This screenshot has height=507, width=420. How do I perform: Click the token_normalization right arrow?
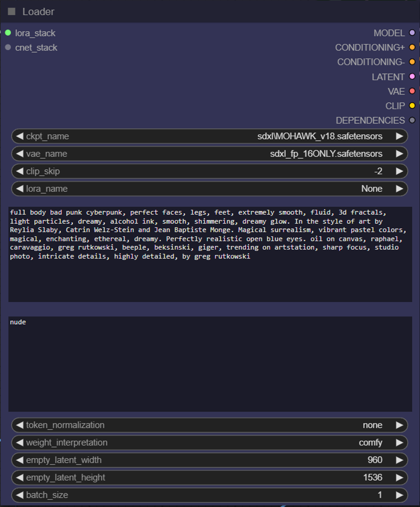click(400, 425)
